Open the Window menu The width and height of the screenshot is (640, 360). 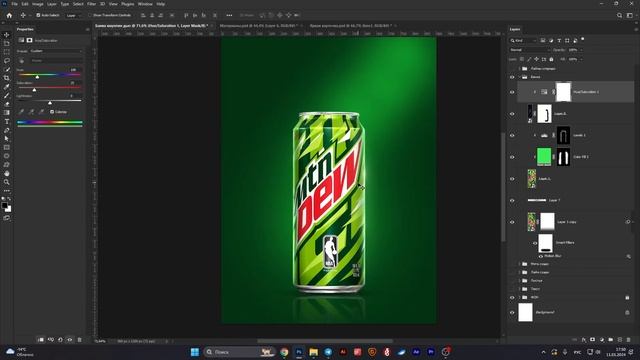(x=145, y=4)
